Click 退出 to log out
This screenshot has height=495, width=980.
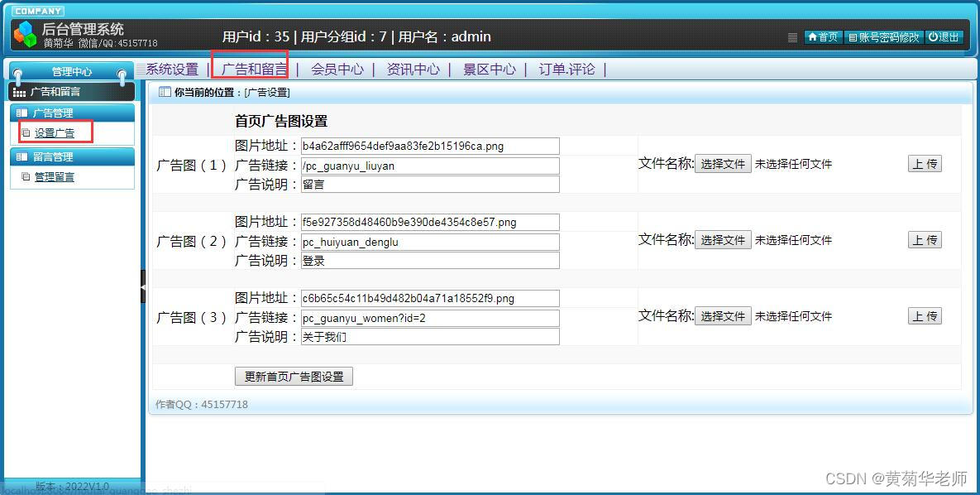tap(943, 37)
